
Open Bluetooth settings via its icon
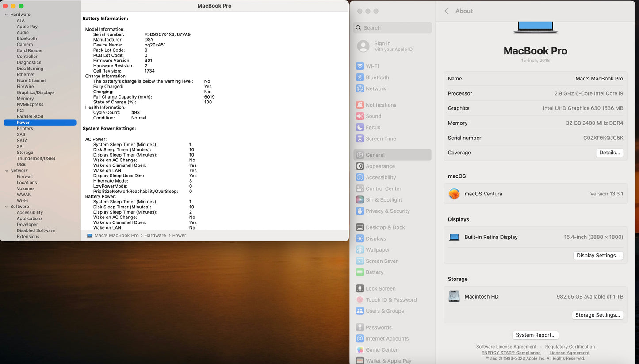[x=360, y=77]
